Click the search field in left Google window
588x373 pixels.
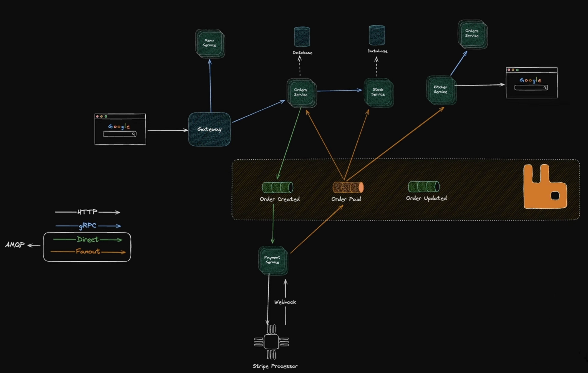[120, 134]
